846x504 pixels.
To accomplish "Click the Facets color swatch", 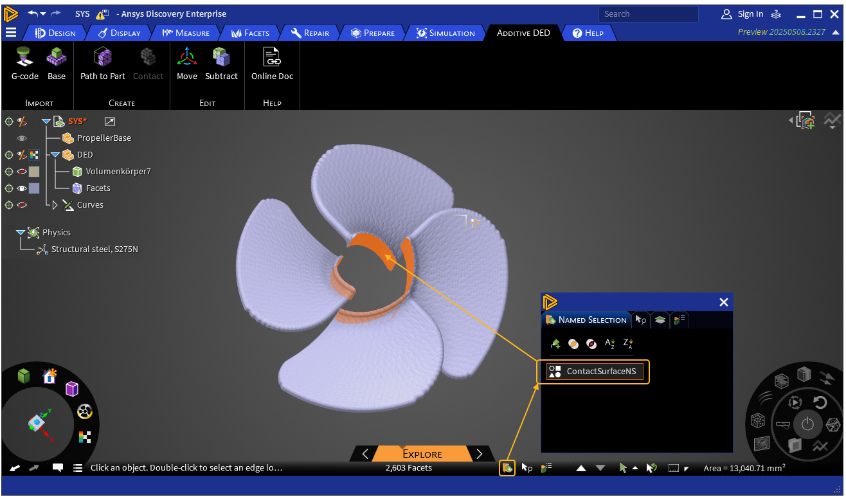I will click(x=34, y=188).
